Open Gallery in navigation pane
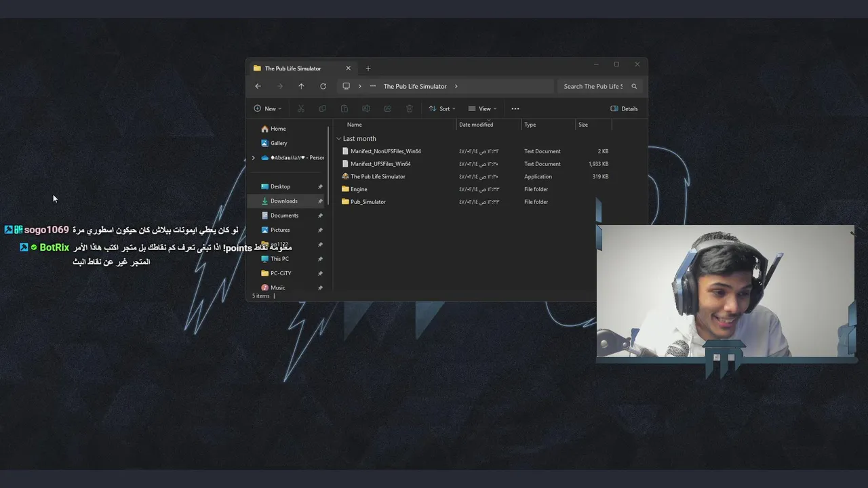This screenshot has height=488, width=868. point(279,143)
